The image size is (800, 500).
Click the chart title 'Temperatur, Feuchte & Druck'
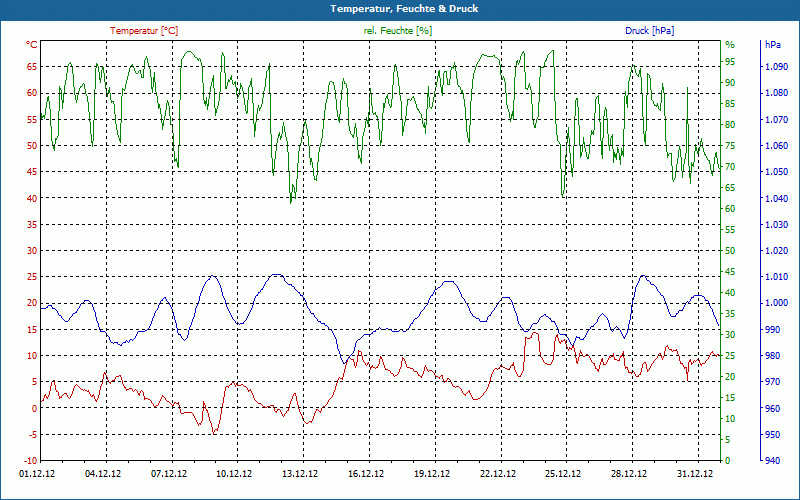[x=404, y=9]
